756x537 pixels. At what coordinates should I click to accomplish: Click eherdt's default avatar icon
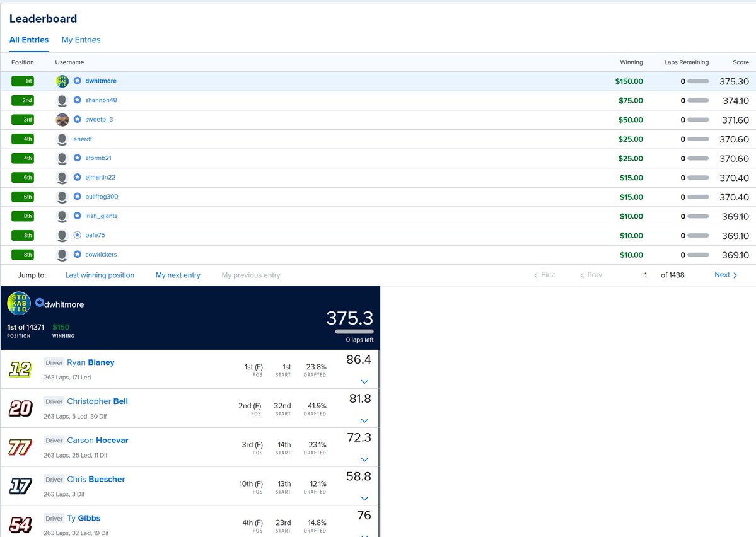[x=62, y=139]
